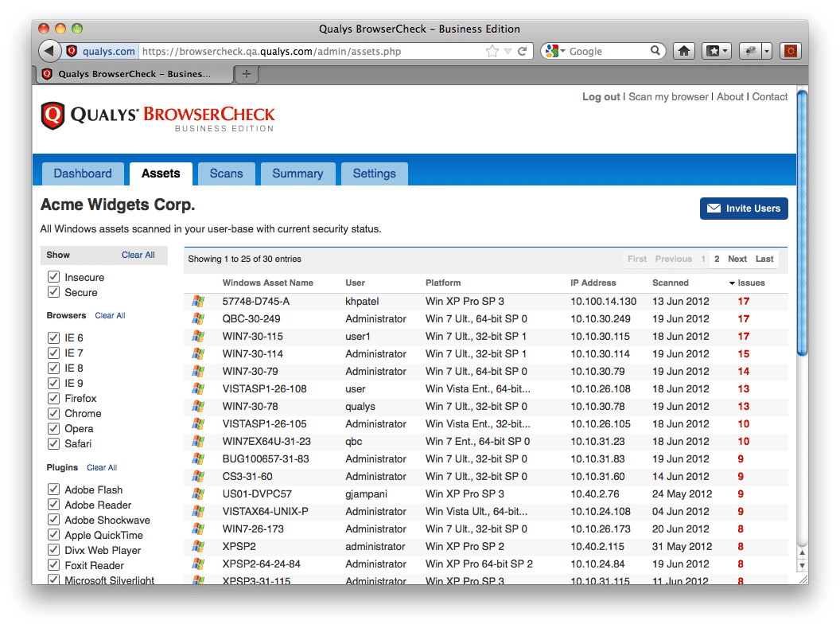Click the gray add-on icon beside its dropdown

(751, 51)
